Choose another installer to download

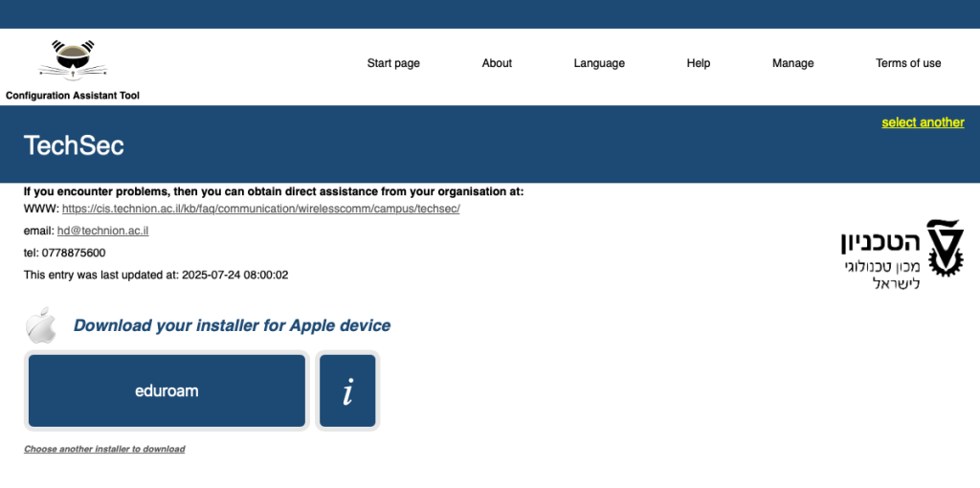pos(104,449)
